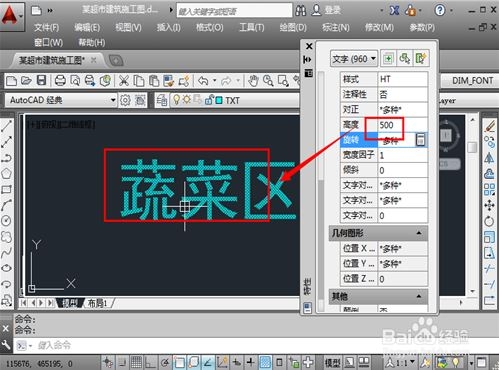This screenshot has width=499, height=370.
Task: Open the 编辑(E) menu
Action: (87, 27)
